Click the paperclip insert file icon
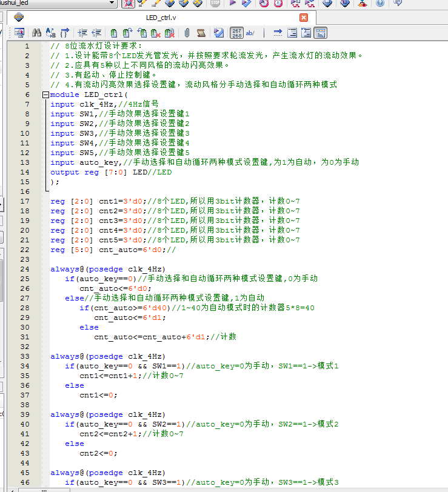The width and height of the screenshot is (448, 492). tap(187, 33)
